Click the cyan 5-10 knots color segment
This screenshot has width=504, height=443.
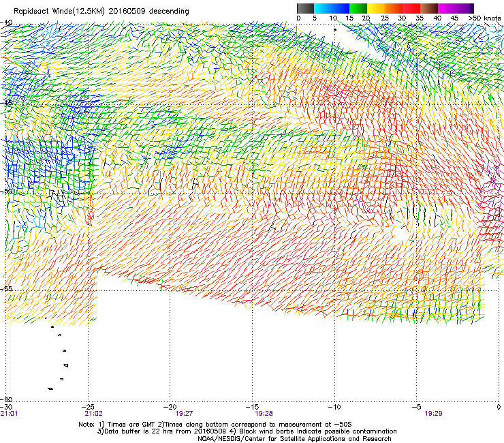[x=323, y=8]
